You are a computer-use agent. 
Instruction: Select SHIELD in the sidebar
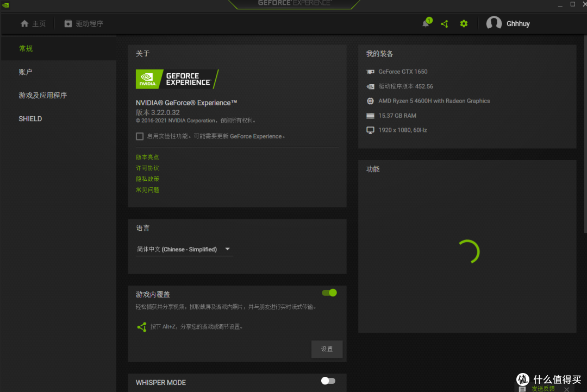30,119
